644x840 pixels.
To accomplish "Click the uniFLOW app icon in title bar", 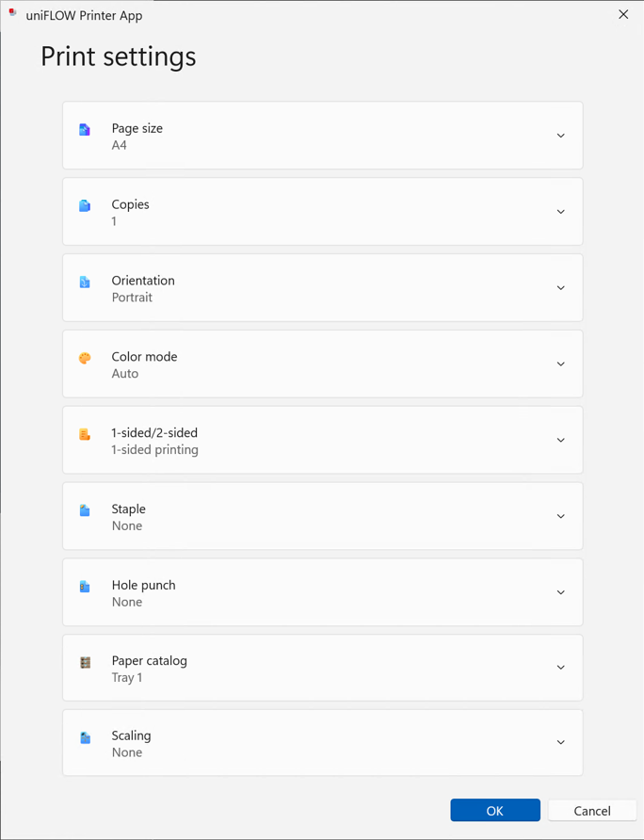I will click(x=12, y=14).
